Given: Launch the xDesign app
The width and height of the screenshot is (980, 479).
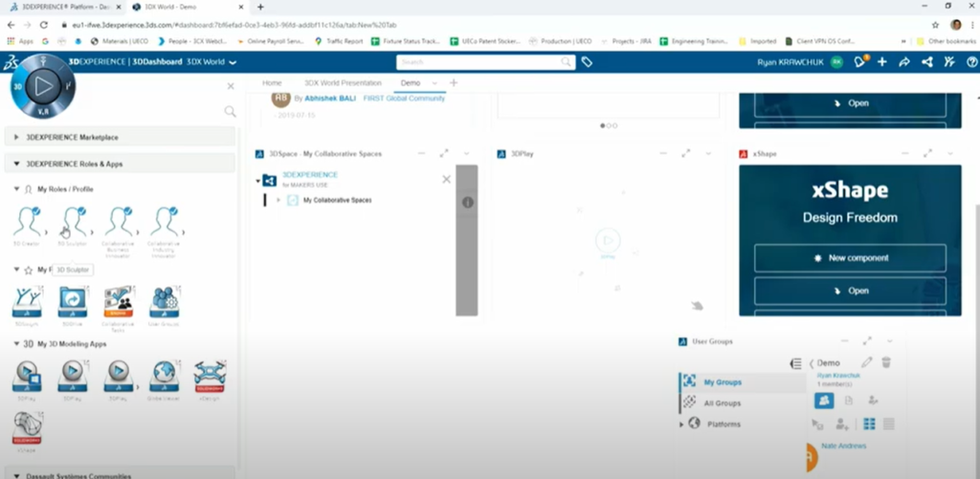Looking at the screenshot, I should click(x=210, y=376).
